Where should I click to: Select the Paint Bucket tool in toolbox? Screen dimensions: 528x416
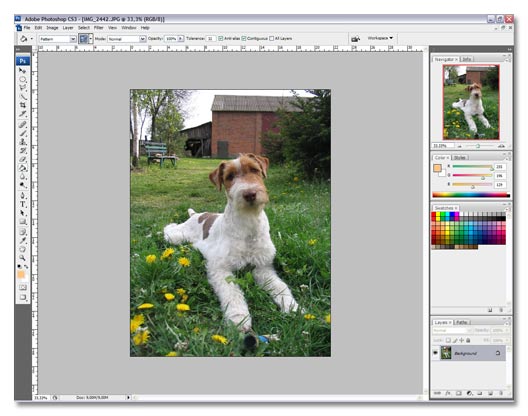(x=22, y=168)
